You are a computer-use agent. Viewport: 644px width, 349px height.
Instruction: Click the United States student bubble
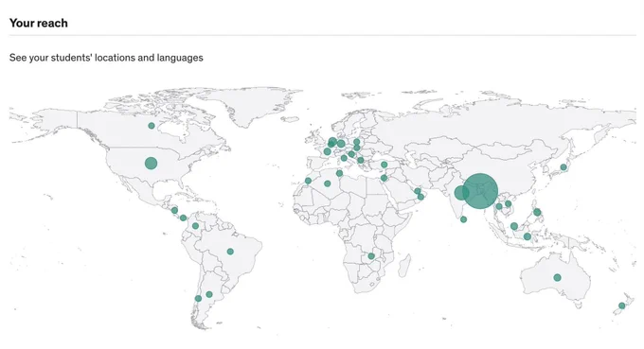[x=152, y=164]
